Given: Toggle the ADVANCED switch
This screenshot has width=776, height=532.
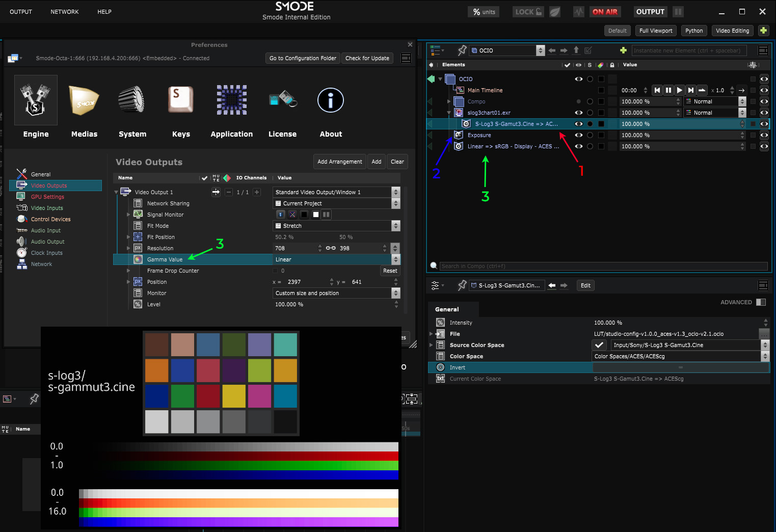Looking at the screenshot, I should 761,302.
